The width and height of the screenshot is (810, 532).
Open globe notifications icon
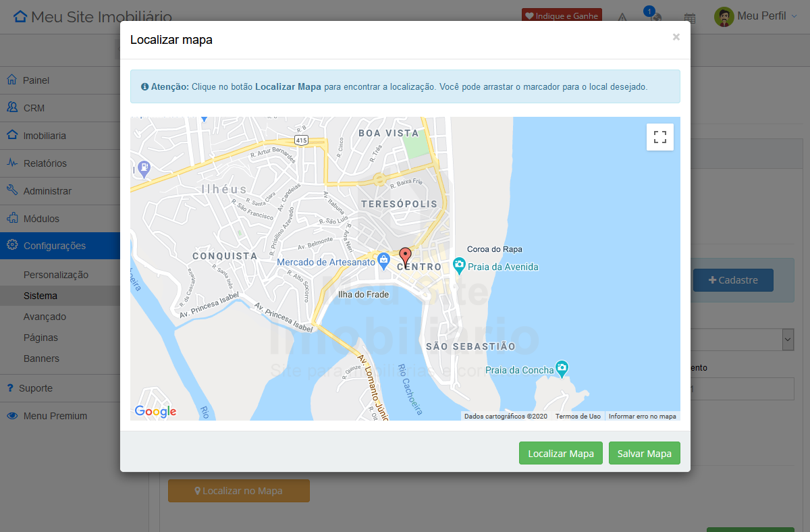point(655,18)
